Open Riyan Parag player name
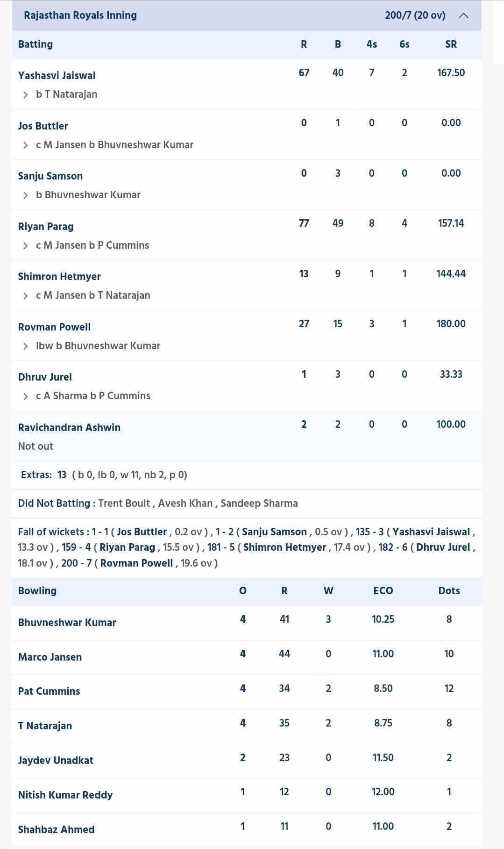 46,227
